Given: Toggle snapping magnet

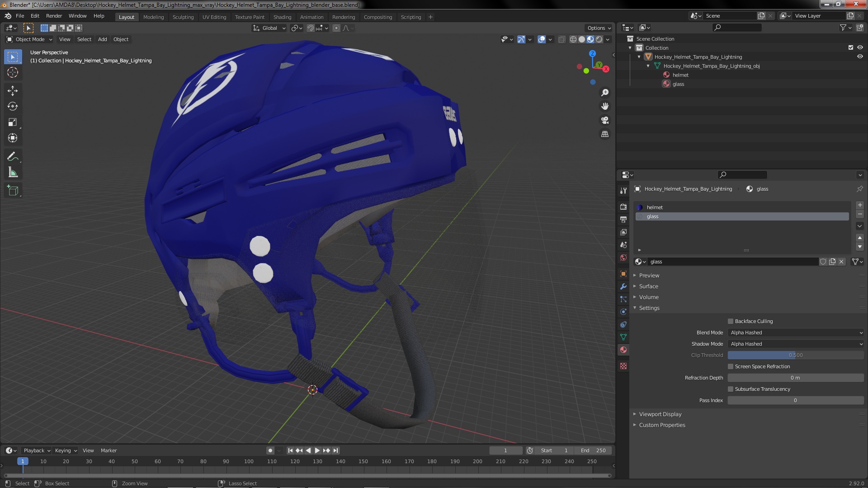Looking at the screenshot, I should (311, 28).
